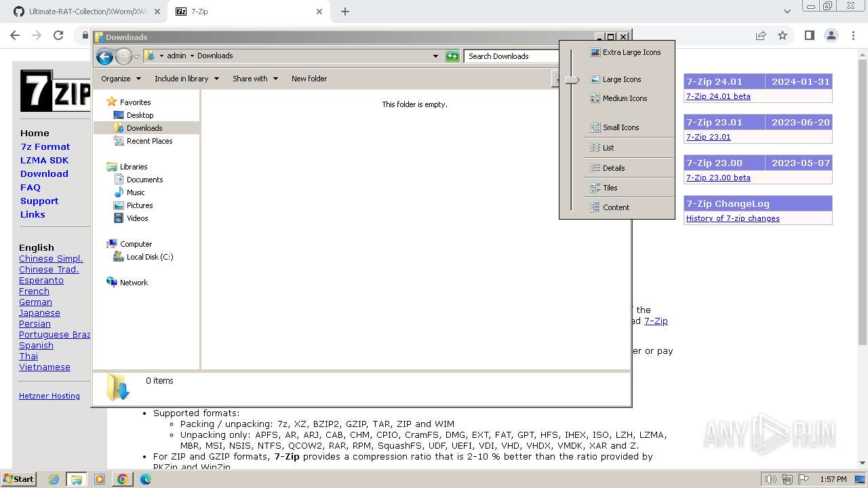This screenshot has height=488, width=868.
Task: Click the Start button
Action: pos(18,479)
